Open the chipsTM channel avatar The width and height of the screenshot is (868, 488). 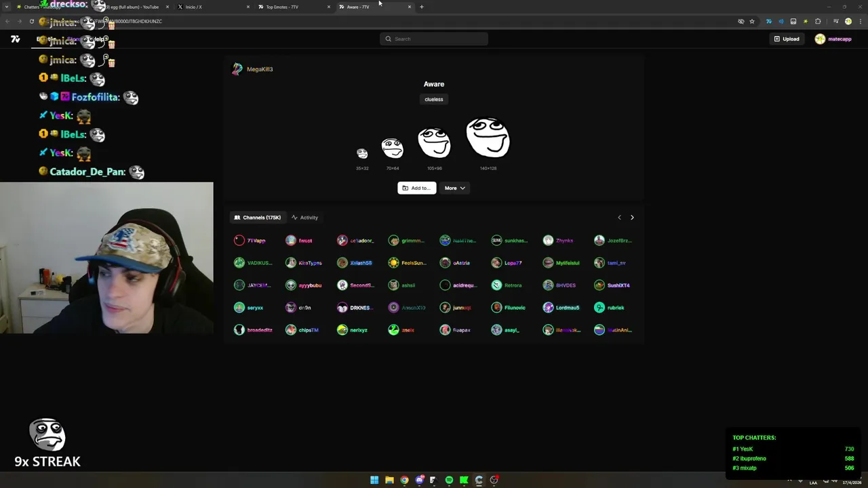pos(291,330)
